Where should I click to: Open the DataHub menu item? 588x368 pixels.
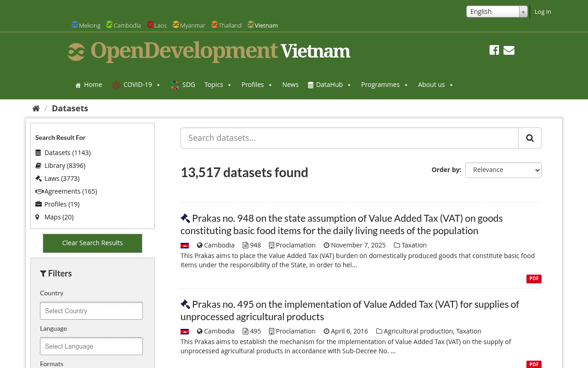click(329, 85)
